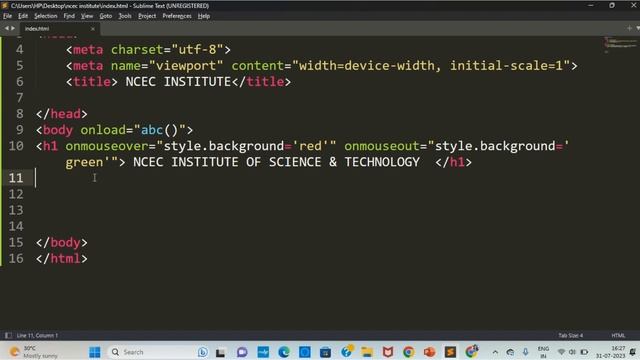This screenshot has width=640, height=360.
Task: Open the tab list dropdown arrow
Action: (x=638, y=28)
